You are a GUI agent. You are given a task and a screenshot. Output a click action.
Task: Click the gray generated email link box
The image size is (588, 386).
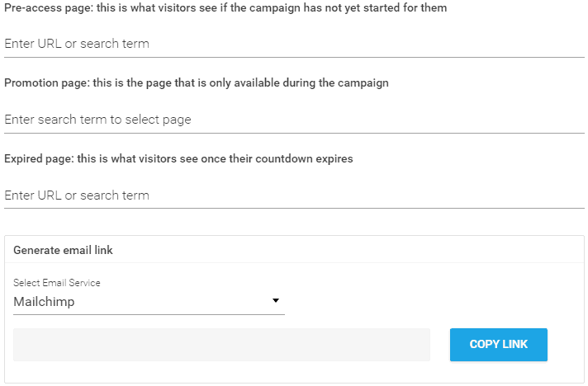point(221,344)
